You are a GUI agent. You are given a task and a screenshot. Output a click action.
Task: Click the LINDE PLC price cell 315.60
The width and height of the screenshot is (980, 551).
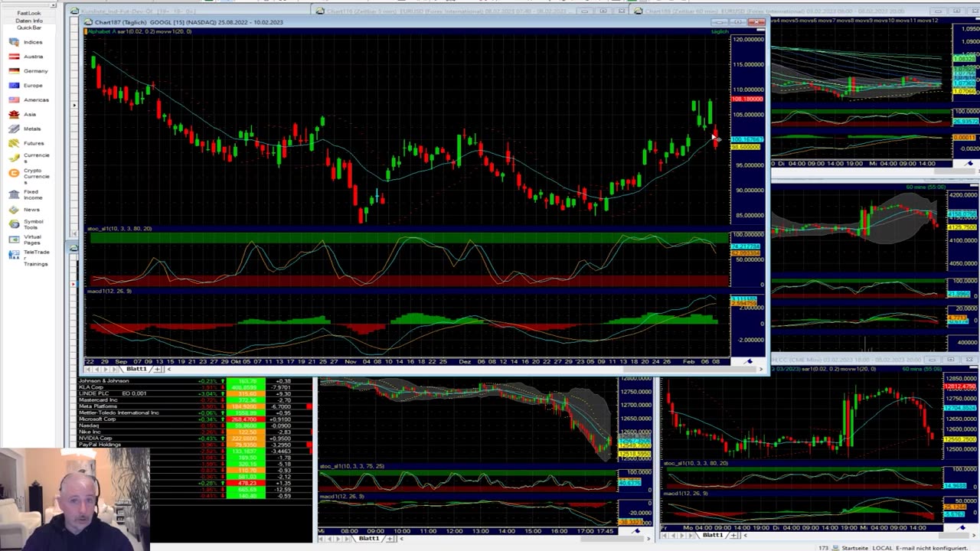pyautogui.click(x=246, y=393)
